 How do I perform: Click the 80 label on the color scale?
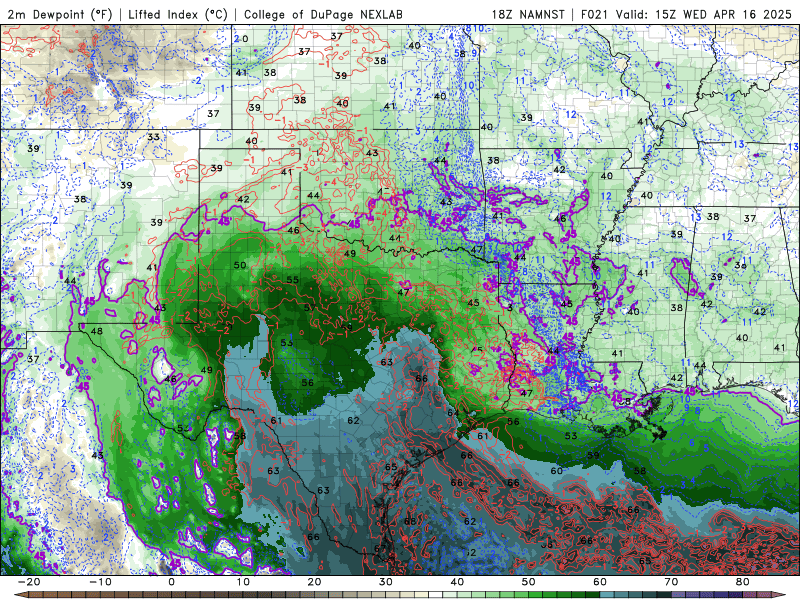point(743,582)
